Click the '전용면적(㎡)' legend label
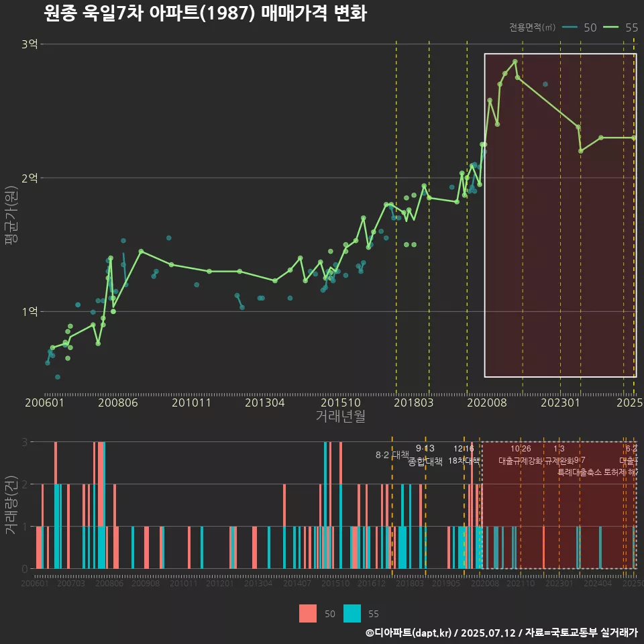This screenshot has height=644, width=644. tap(532, 27)
